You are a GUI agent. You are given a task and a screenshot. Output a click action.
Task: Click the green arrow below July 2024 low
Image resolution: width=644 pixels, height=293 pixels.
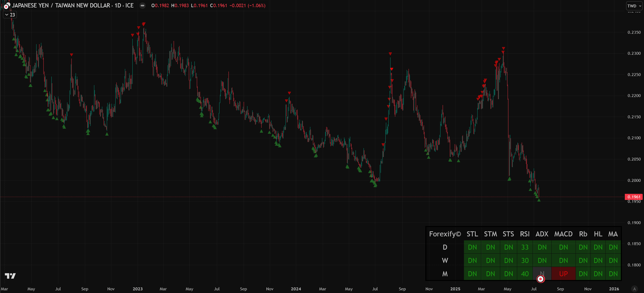point(375,185)
